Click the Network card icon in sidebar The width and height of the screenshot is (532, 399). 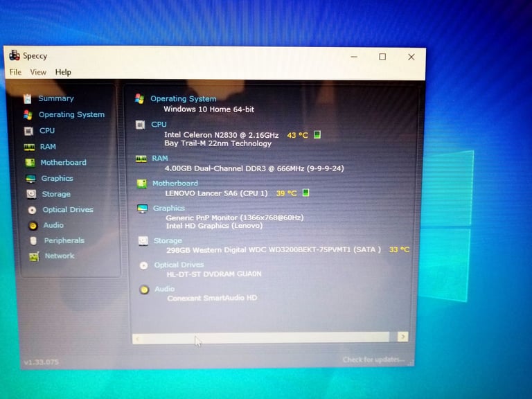coord(34,256)
